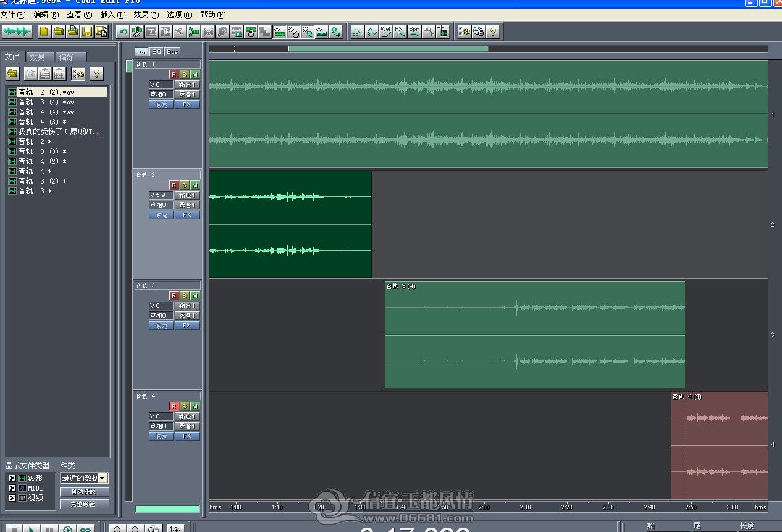Open the 效果(T) menu
782x532 pixels.
pyautogui.click(x=146, y=14)
